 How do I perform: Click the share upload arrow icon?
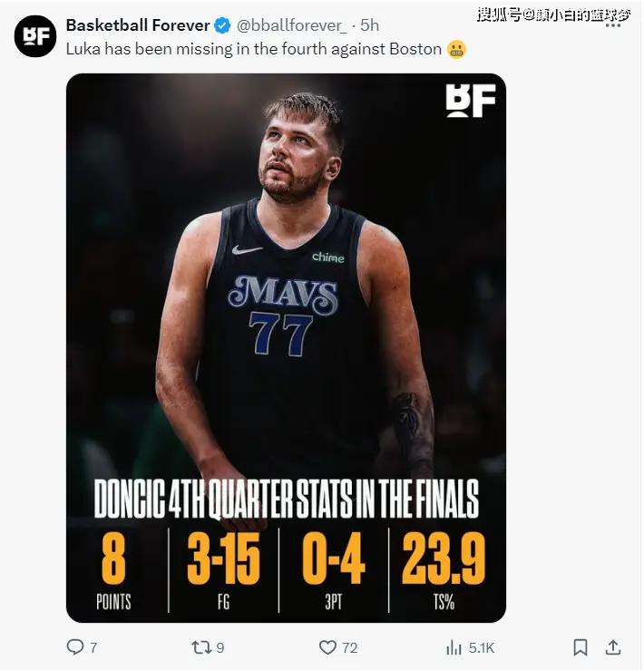point(613,647)
